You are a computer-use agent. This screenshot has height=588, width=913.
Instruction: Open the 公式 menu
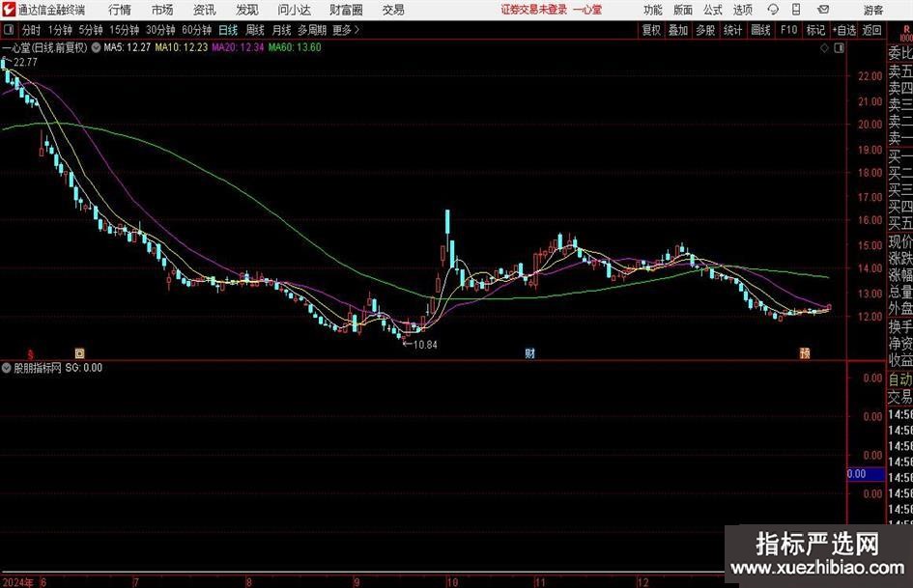[x=713, y=10]
